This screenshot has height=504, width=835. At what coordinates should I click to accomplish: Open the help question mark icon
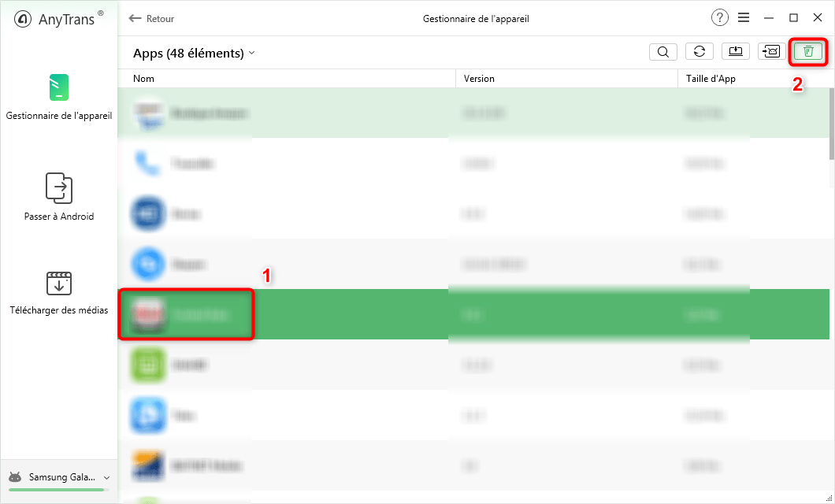tap(719, 18)
